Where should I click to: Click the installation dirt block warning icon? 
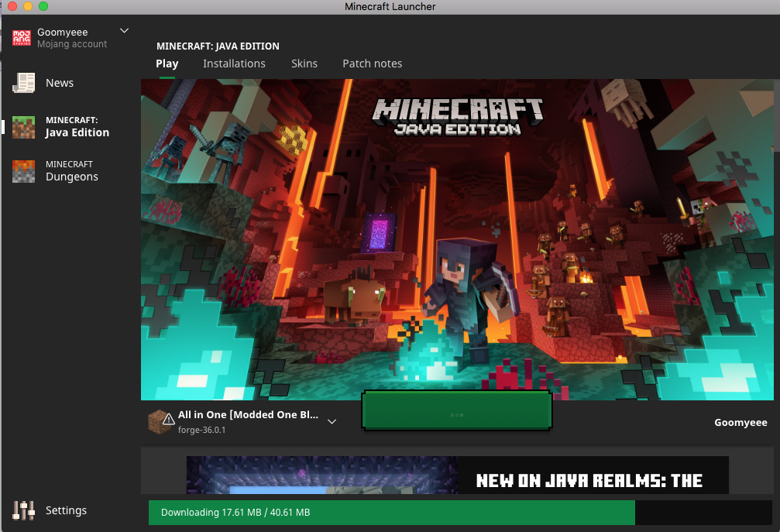[160, 421]
